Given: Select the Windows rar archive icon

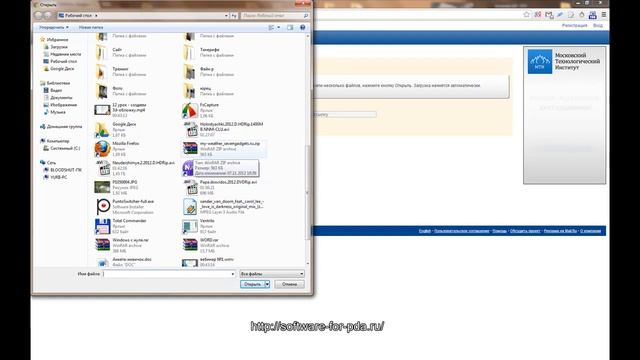Looking at the screenshot, I should pos(102,245).
